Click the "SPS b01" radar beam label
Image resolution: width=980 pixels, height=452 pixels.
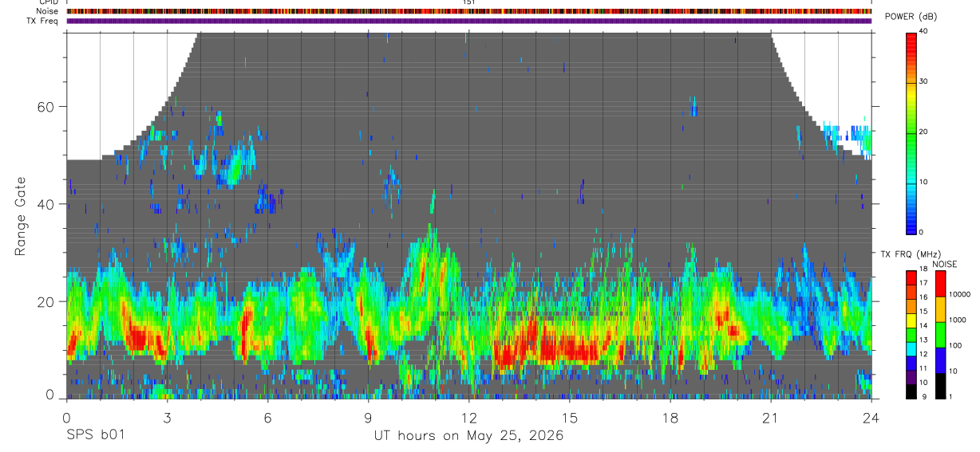click(x=95, y=435)
